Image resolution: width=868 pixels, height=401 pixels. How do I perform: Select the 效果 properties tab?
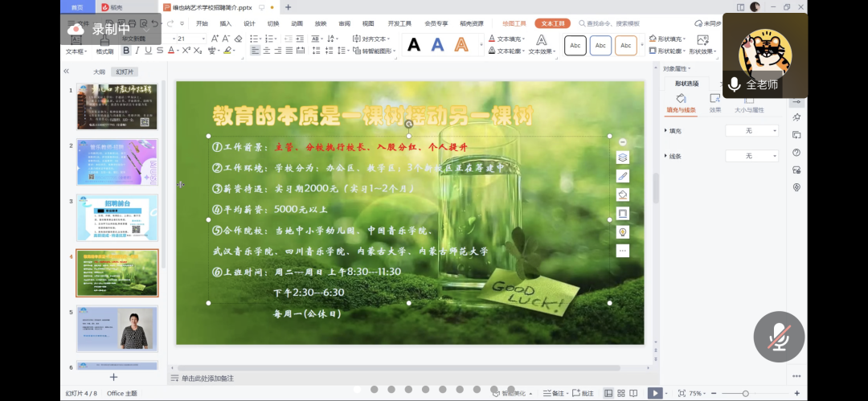(x=715, y=104)
